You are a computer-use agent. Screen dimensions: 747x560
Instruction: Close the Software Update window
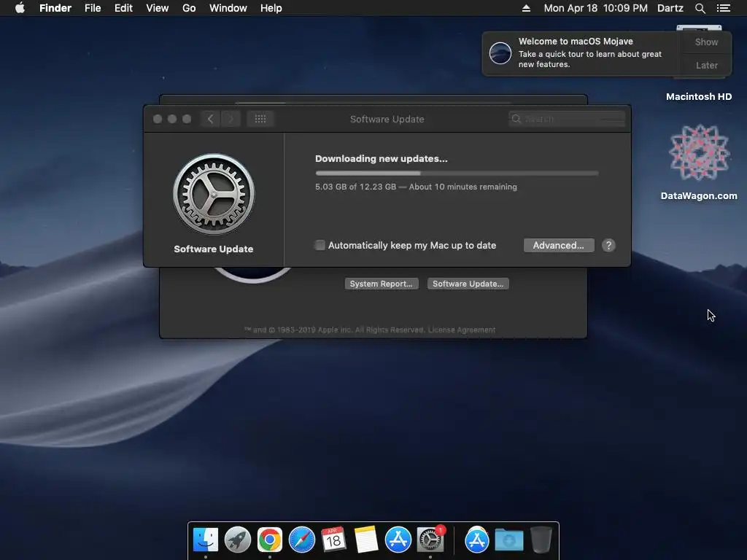[158, 119]
